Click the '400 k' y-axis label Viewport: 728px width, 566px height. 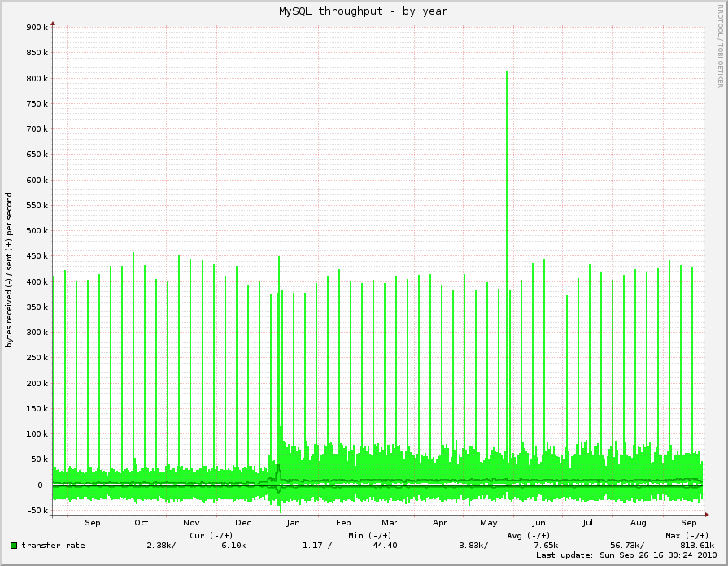[37, 282]
